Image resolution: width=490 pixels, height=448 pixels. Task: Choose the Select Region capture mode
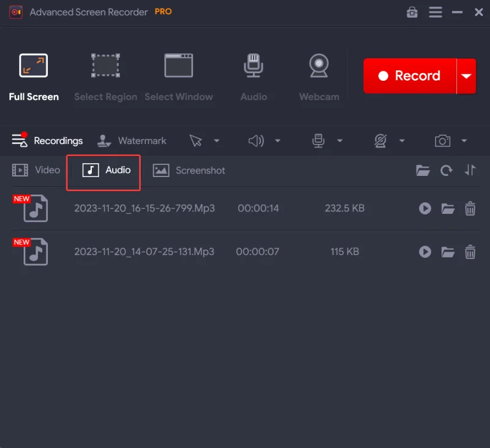[x=105, y=72]
